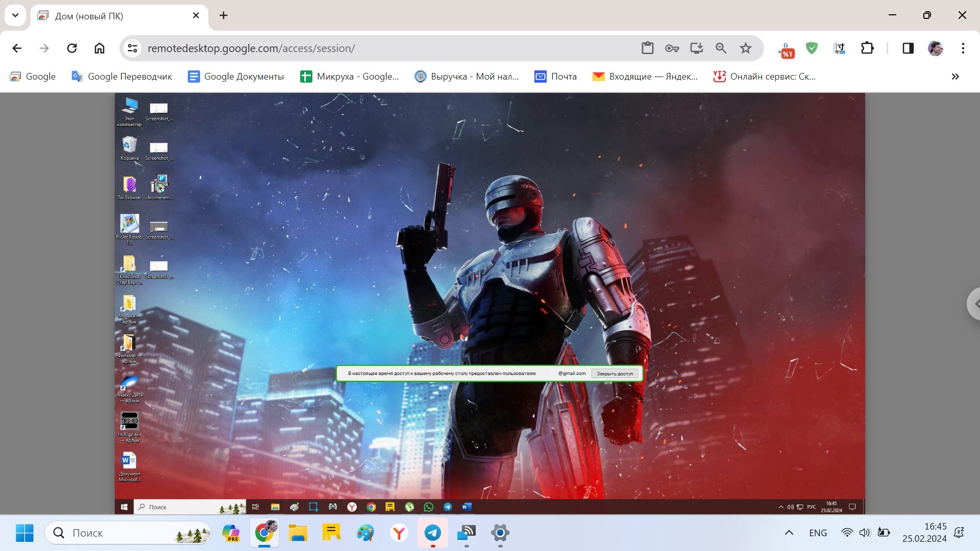The height and width of the screenshot is (551, 980).
Task: Open Settings gear on the local taskbar
Action: pos(500,533)
